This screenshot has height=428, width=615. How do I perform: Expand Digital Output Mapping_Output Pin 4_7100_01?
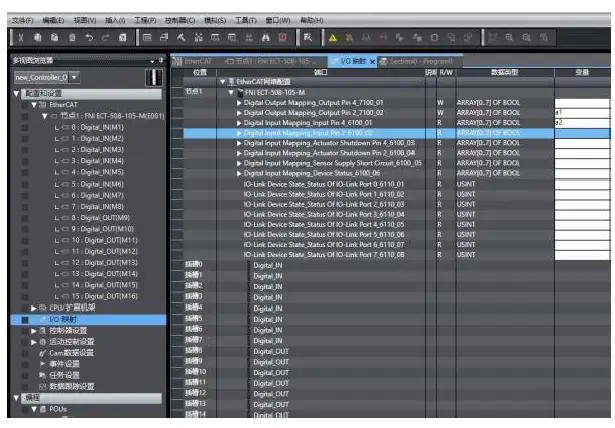pyautogui.click(x=238, y=102)
